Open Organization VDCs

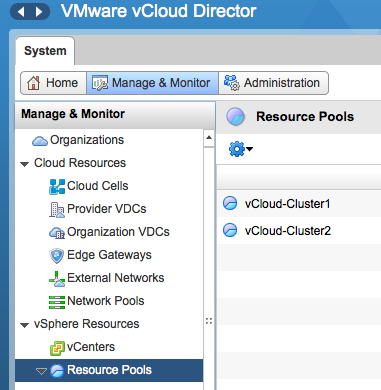point(118,232)
